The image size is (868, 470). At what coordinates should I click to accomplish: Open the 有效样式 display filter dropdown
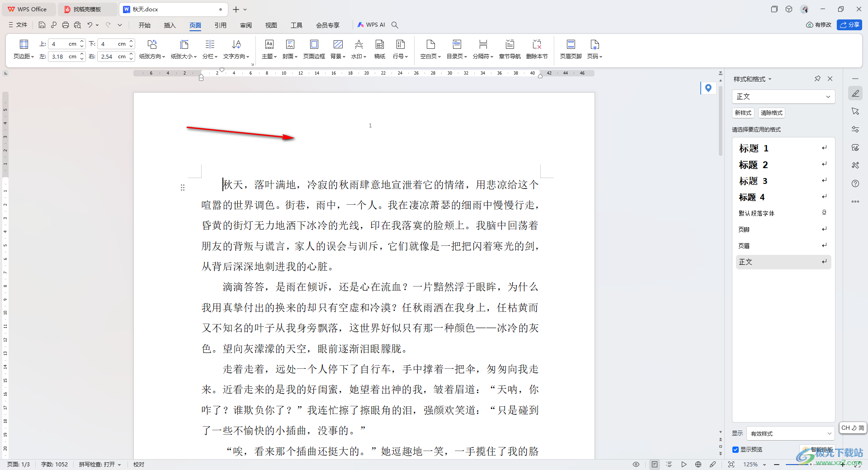tap(791, 433)
